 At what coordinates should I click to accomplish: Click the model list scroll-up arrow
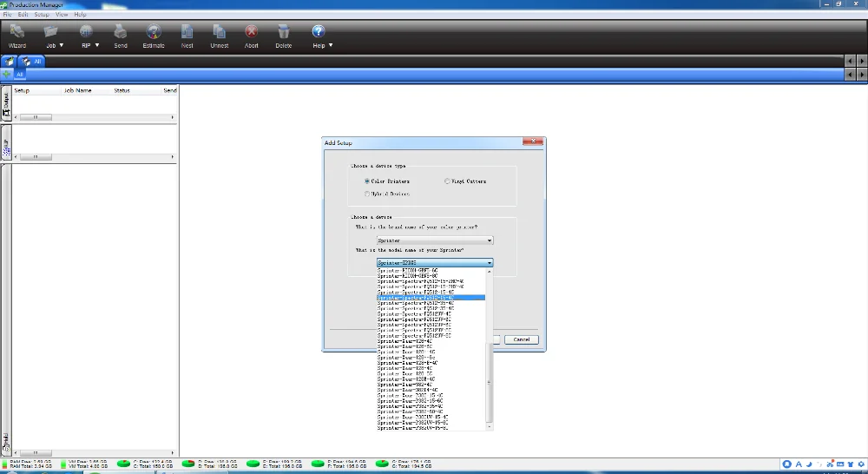[490, 272]
